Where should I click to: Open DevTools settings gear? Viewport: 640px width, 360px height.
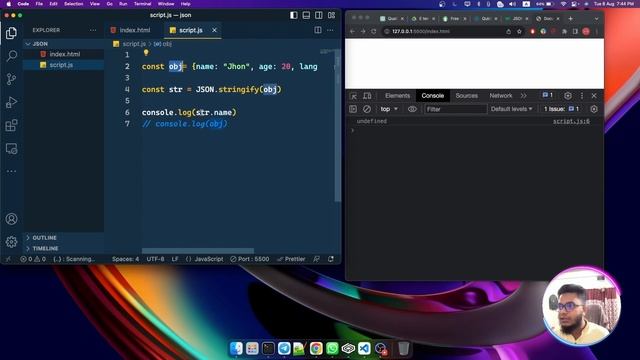[568, 96]
